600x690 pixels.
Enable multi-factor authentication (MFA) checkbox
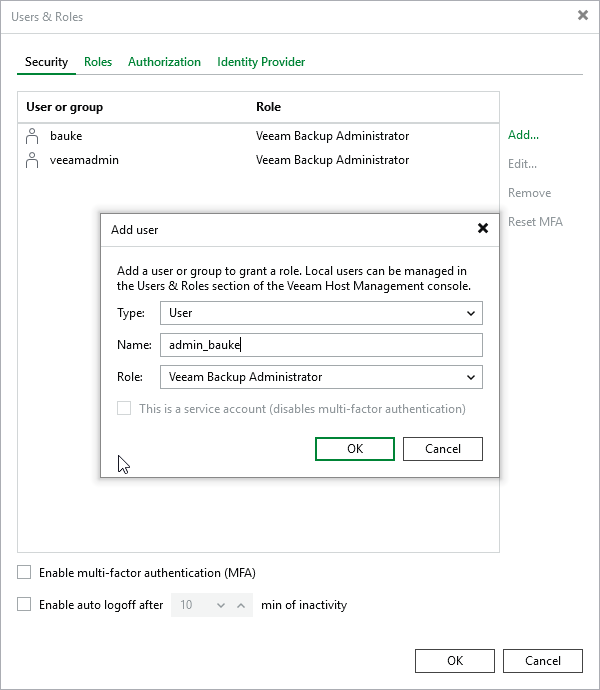(x=24, y=573)
